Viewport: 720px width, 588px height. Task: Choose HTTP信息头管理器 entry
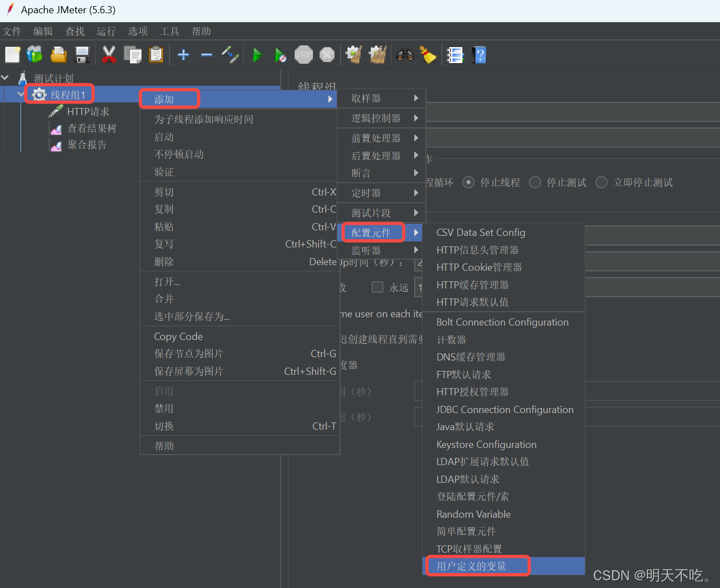tap(504, 250)
